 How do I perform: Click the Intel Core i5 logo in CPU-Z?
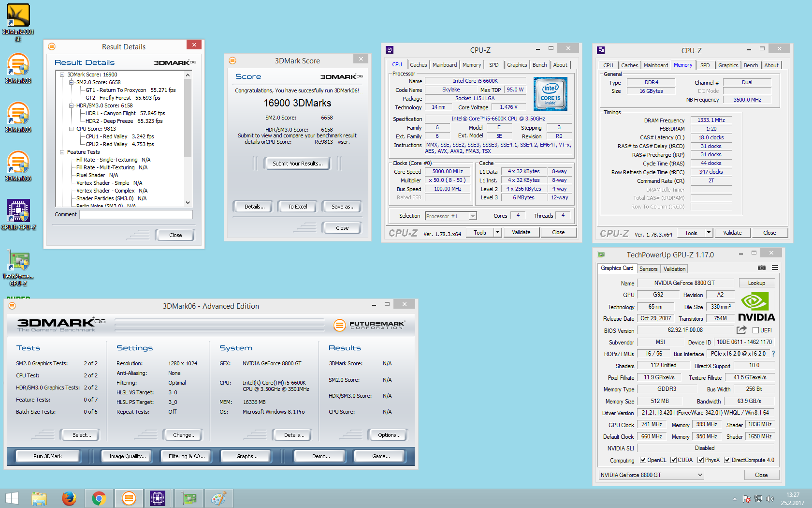[x=551, y=94]
